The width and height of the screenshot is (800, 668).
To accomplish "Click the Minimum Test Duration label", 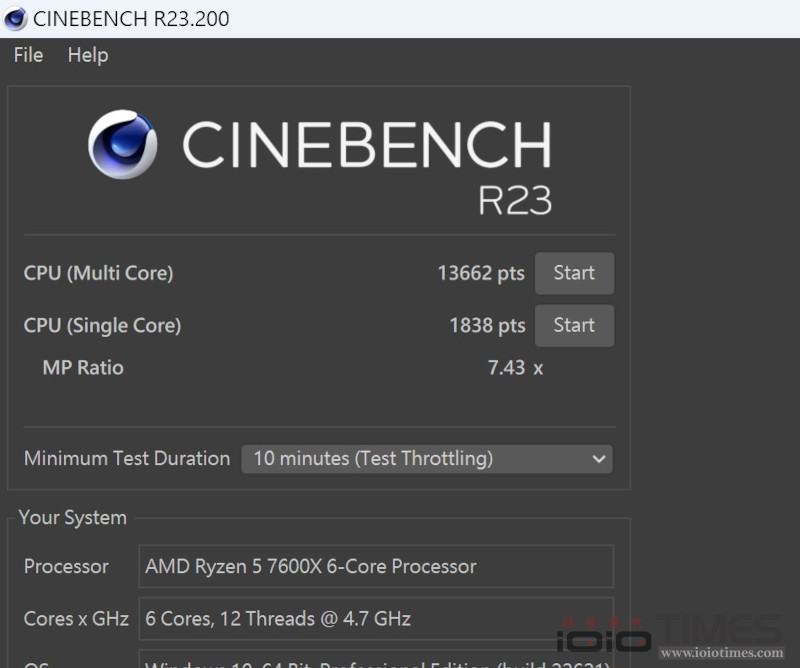I will point(127,458).
